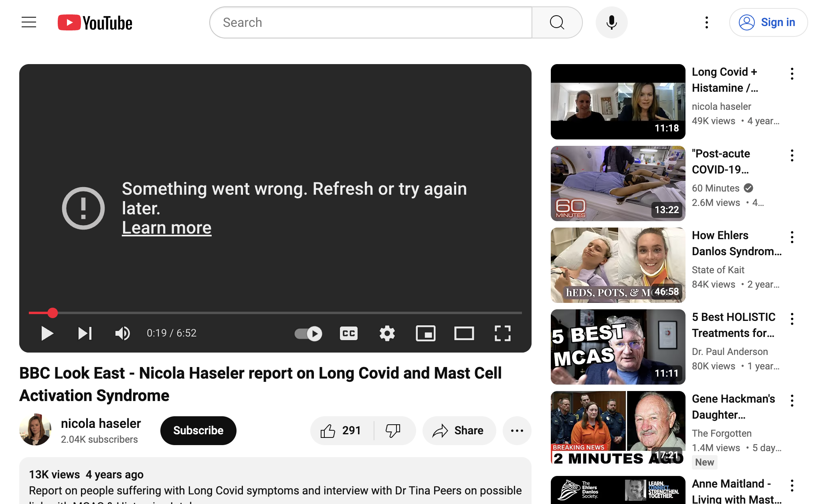Open more actions ellipsis below video
Image resolution: width=821 pixels, height=504 pixels.
coord(517,431)
